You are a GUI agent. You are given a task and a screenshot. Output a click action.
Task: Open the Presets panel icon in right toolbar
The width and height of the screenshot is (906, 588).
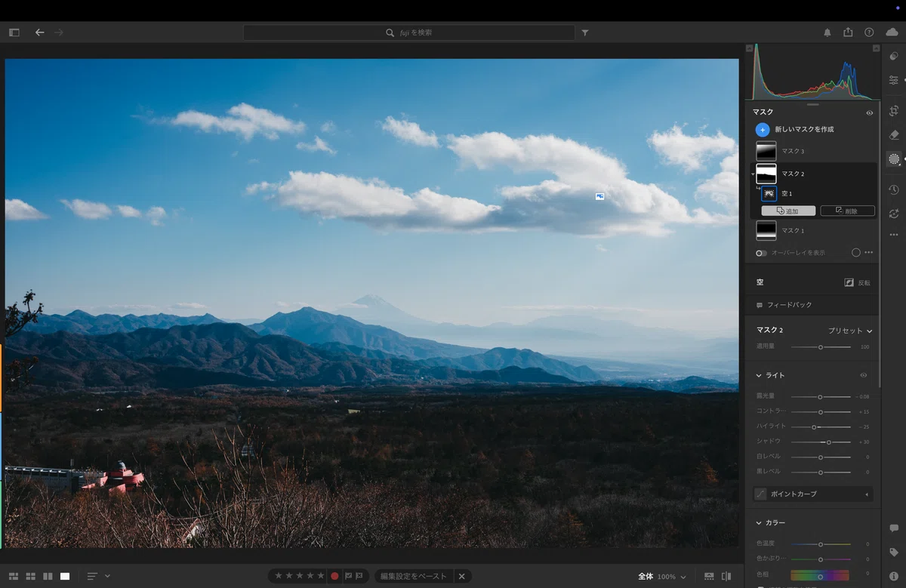coord(894,56)
